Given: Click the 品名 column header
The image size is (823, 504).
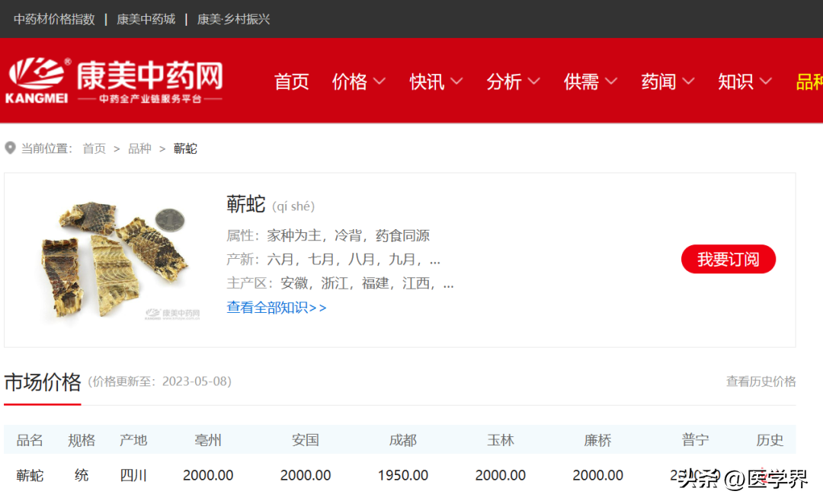Looking at the screenshot, I should (30, 440).
